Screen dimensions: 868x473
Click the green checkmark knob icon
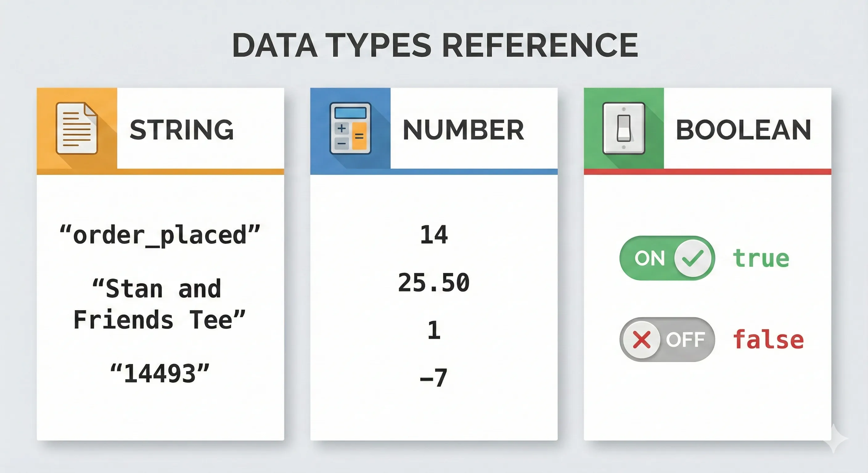[692, 258]
